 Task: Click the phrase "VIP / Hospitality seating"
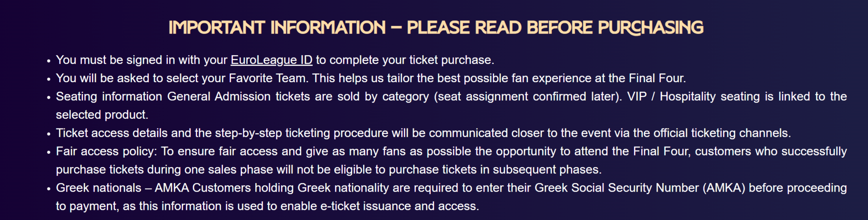(x=693, y=96)
